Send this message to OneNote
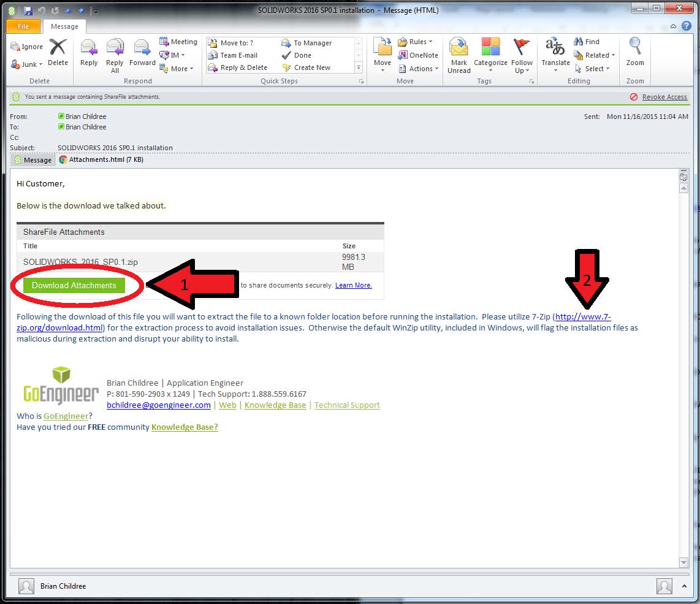700x604 pixels. [418, 55]
